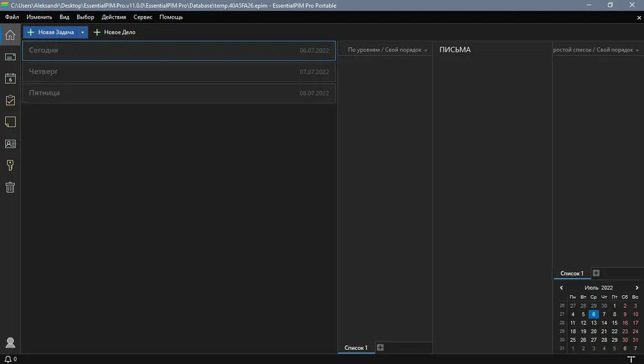This screenshot has width=644, height=364.
Task: Open the Mail module in sidebar
Action: coord(10,57)
